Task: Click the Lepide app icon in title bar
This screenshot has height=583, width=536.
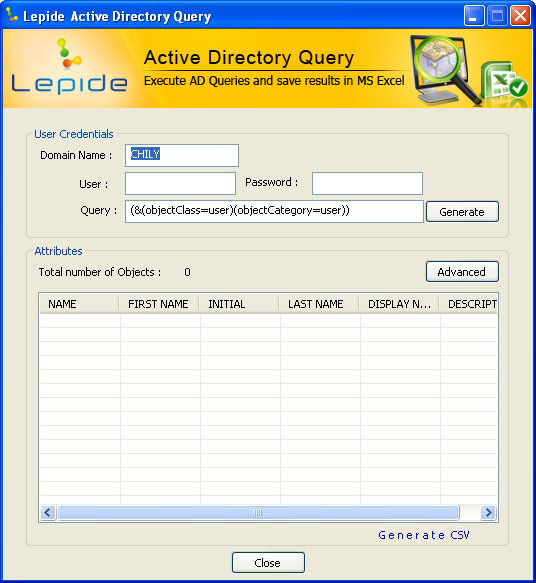Action: pyautogui.click(x=12, y=15)
